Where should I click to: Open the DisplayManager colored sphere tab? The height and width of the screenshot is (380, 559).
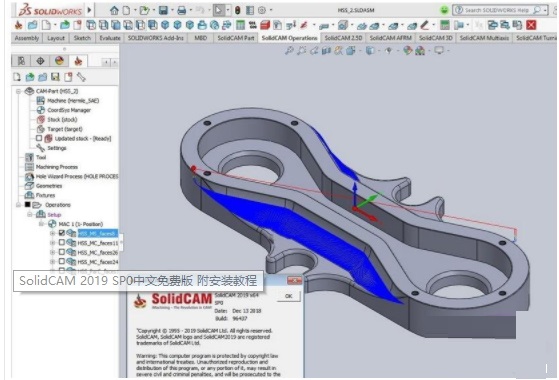coord(59,61)
